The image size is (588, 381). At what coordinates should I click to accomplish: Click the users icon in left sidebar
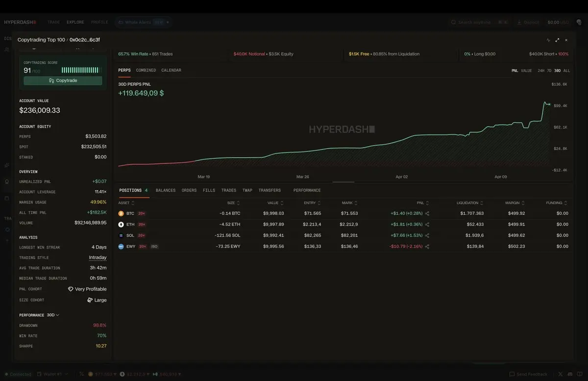point(7,50)
